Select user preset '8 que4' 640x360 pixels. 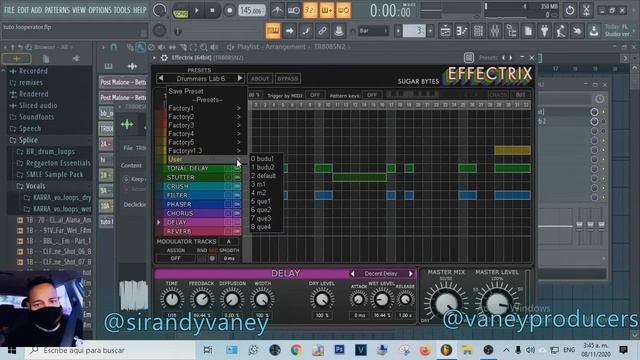click(x=266, y=227)
